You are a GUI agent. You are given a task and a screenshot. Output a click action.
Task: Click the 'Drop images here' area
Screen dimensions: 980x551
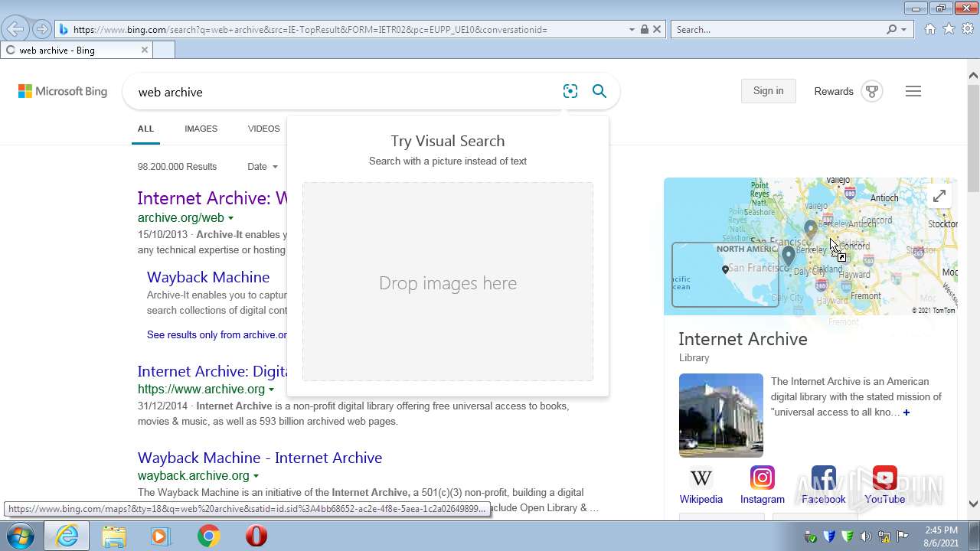pyautogui.click(x=448, y=282)
